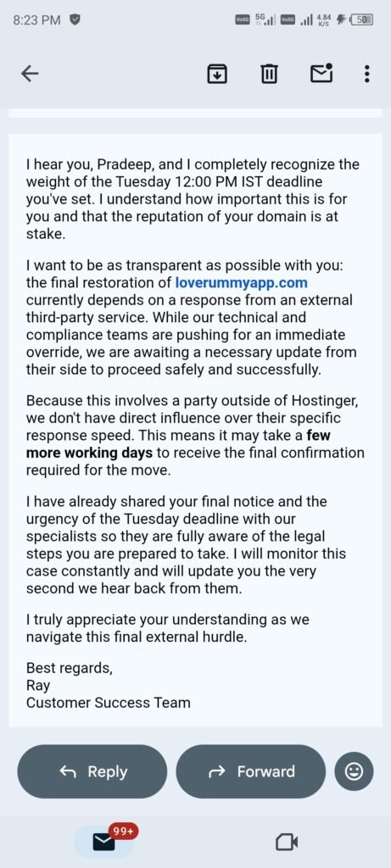Viewport: 391px width, 868px height.
Task: Archive this email with the box-arrow icon
Action: point(217,73)
